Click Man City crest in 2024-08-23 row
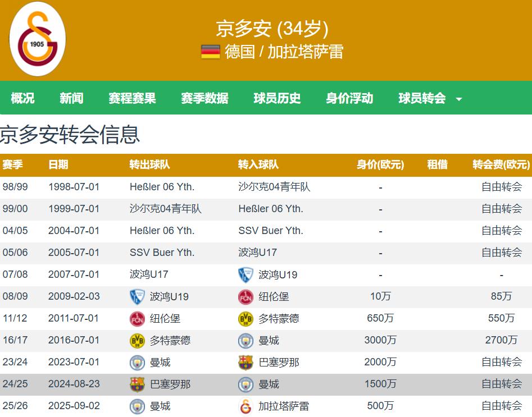This screenshot has width=532, height=417. pyautogui.click(x=245, y=384)
